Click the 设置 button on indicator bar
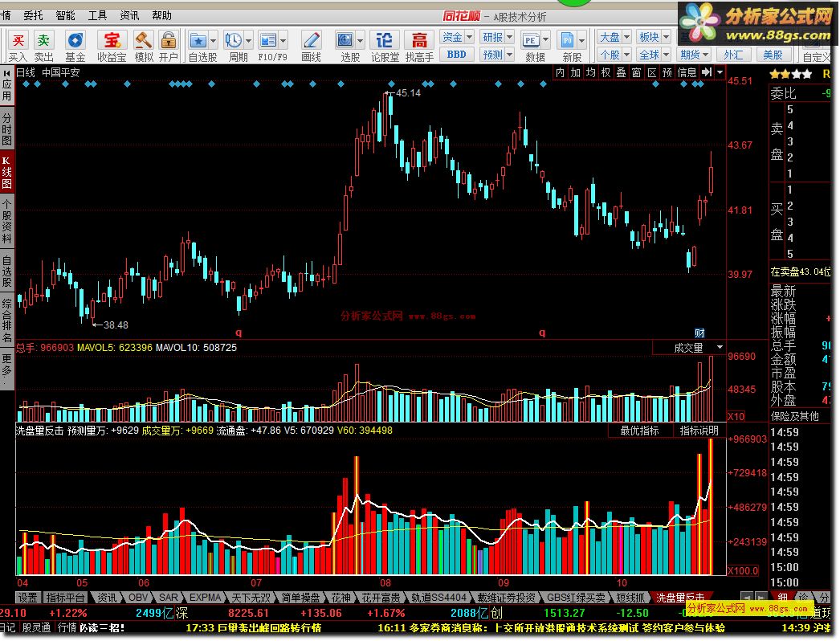840x641 pixels. tap(28, 597)
